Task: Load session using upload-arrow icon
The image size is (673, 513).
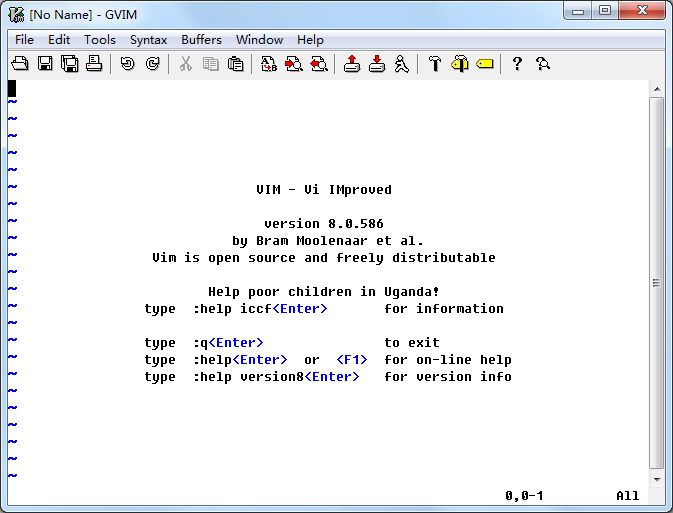Action: click(x=352, y=64)
